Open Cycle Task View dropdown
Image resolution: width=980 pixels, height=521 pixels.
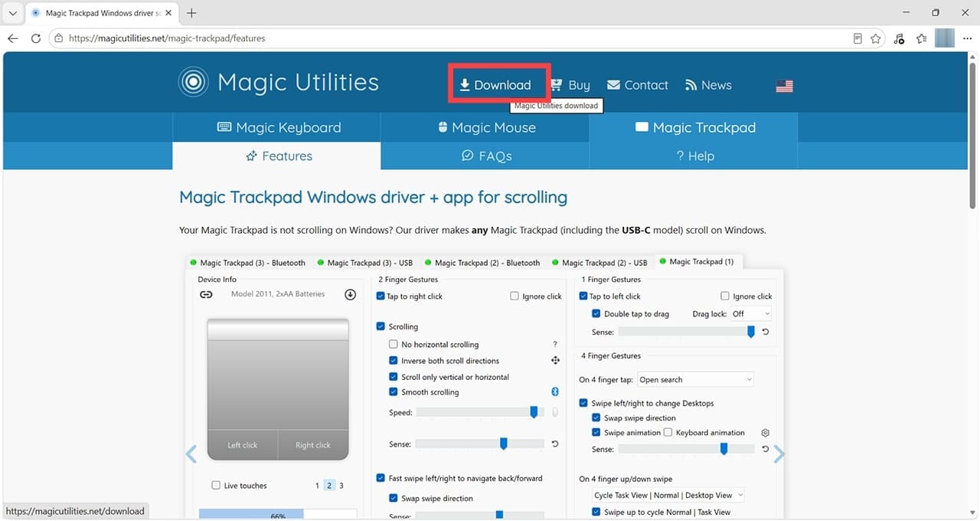click(x=668, y=496)
